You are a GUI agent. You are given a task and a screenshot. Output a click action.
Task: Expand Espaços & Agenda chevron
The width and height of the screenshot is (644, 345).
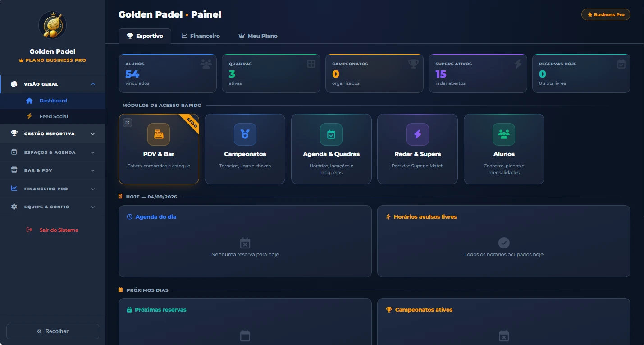(93, 152)
